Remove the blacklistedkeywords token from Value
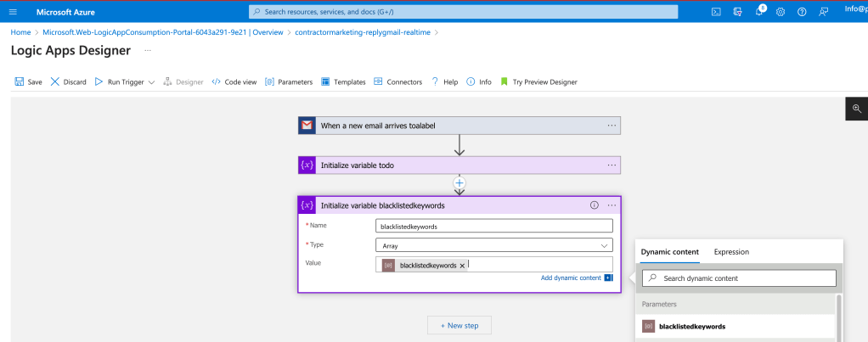The height and width of the screenshot is (342, 868). pos(462,266)
